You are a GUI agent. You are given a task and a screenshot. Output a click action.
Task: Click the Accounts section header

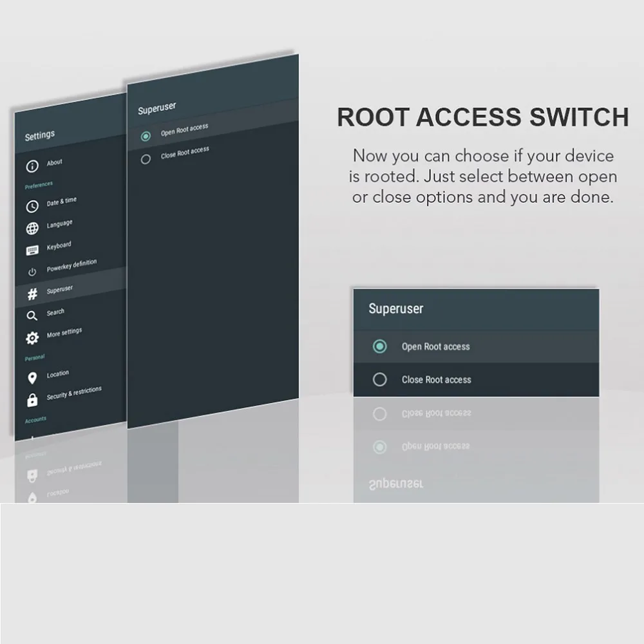(x=35, y=420)
